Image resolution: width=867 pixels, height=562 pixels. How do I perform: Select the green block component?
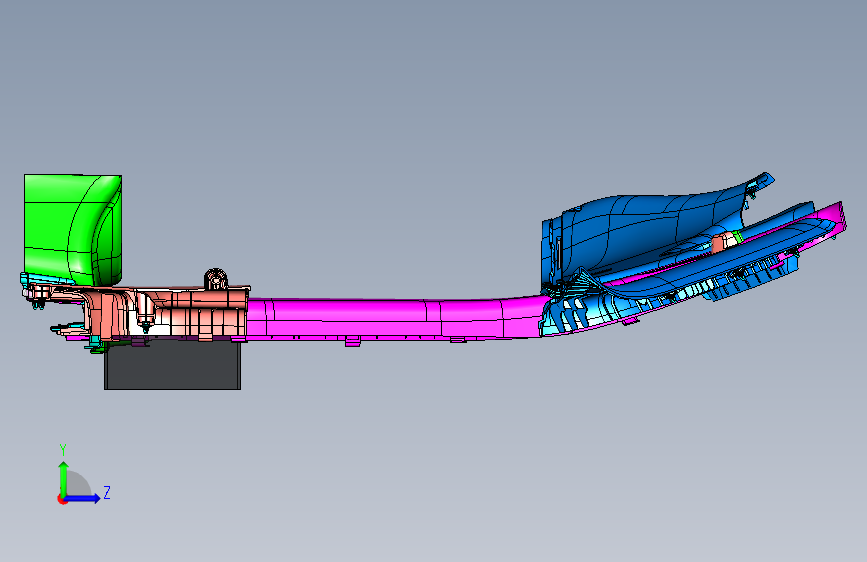72,230
